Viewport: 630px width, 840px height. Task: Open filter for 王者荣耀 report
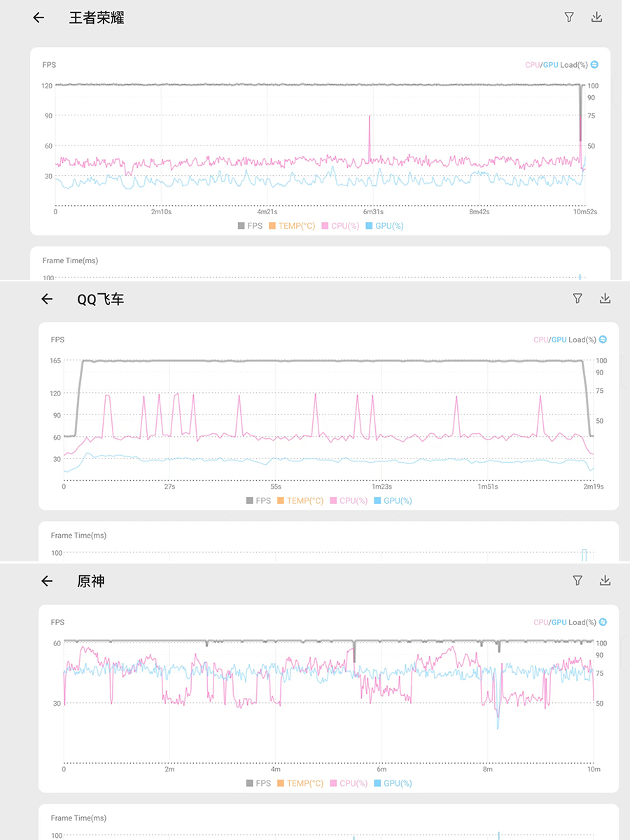click(x=569, y=17)
